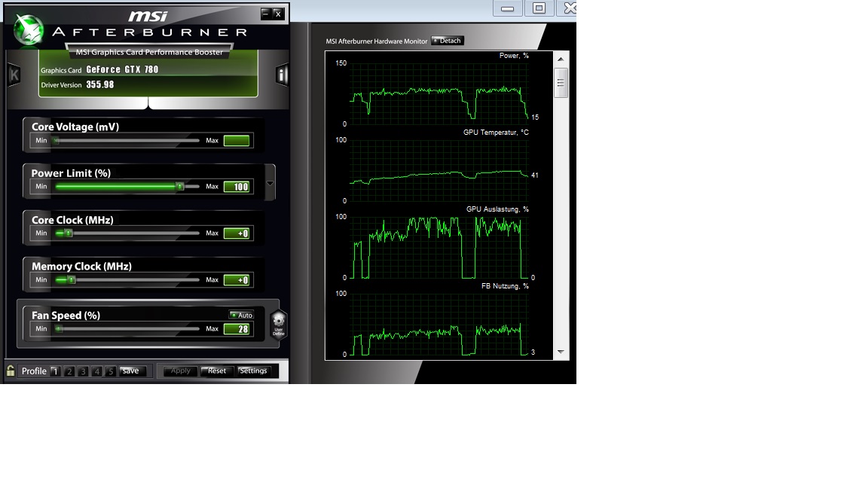
Task: Click the MSI Afterburner Hardware Monitor title
Action: 377,41
